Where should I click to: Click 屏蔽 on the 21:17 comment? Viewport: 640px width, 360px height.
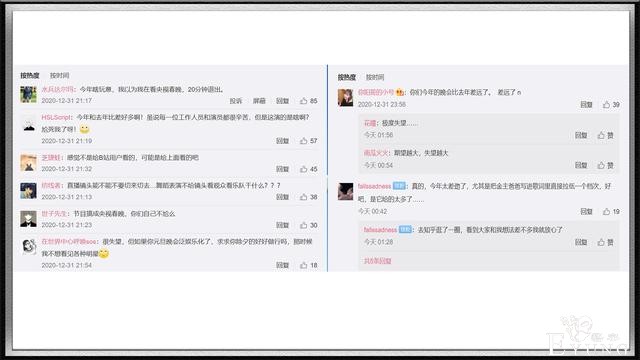click(x=259, y=101)
